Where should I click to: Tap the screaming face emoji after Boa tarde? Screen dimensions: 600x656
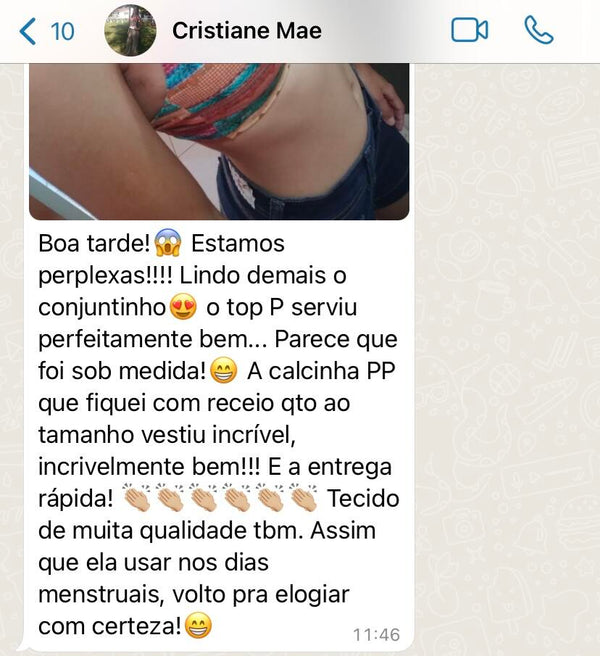pyautogui.click(x=168, y=243)
